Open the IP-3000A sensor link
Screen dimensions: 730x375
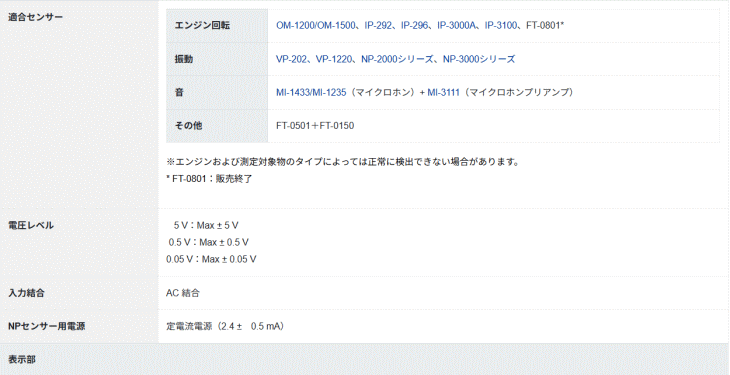click(456, 26)
